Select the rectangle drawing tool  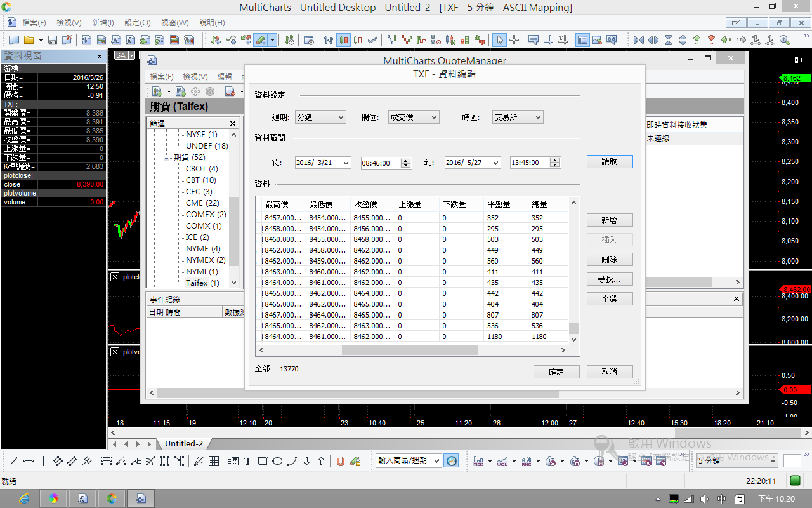click(263, 461)
